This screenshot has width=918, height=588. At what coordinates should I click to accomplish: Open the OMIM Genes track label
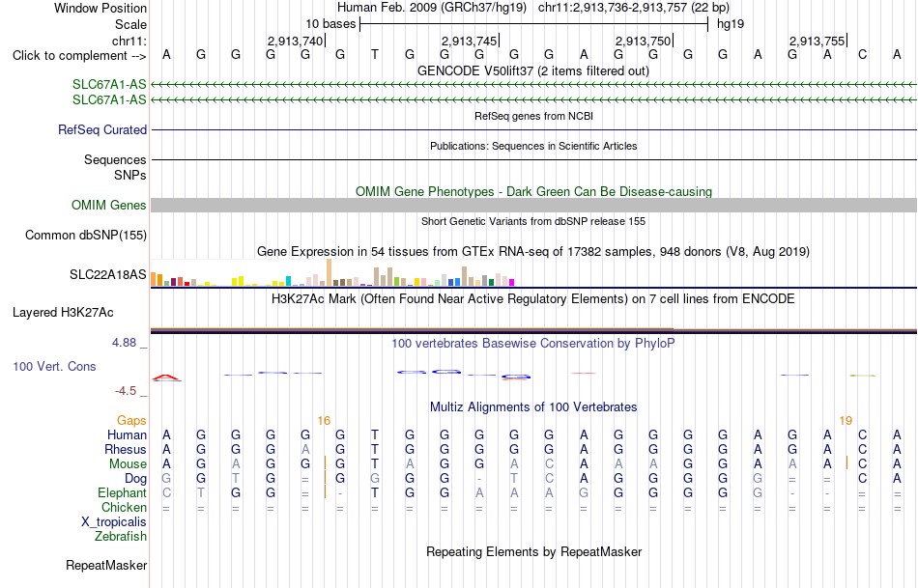pyautogui.click(x=108, y=206)
